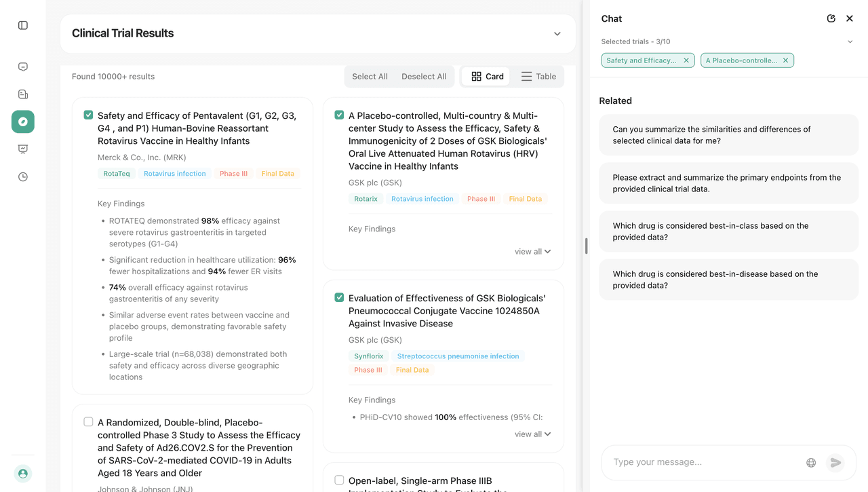
Task: Collapse the Clinical Trial Results header chevron
Action: click(557, 33)
